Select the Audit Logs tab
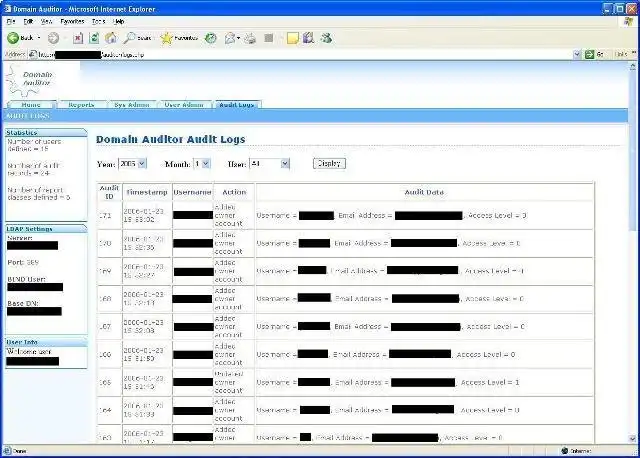This screenshot has height=458, width=640. click(237, 105)
